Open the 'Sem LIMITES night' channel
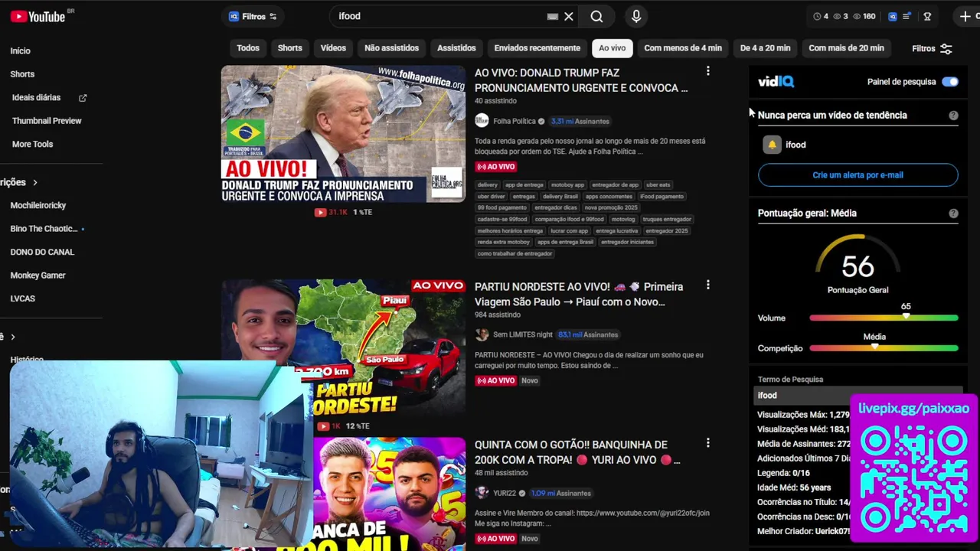 click(x=523, y=334)
